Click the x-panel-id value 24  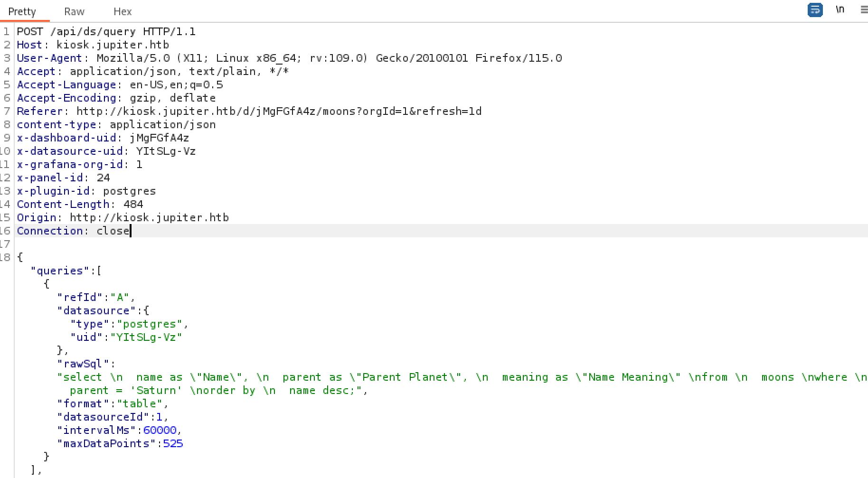[x=103, y=178]
